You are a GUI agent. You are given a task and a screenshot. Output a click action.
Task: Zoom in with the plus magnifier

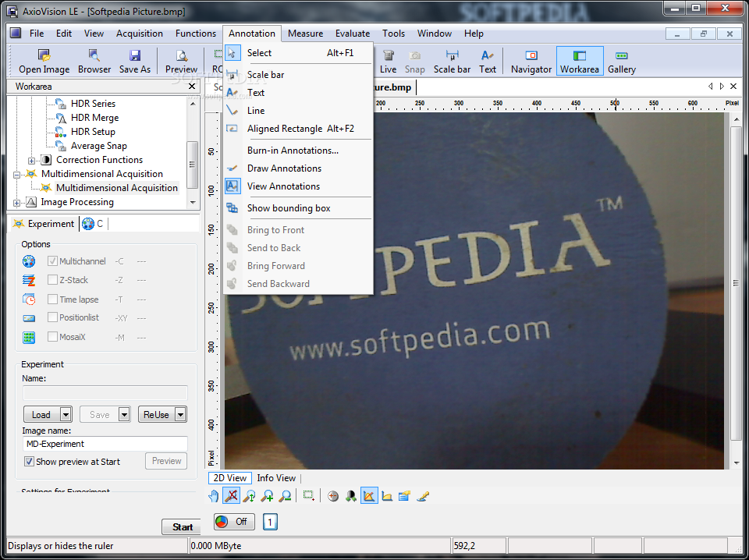(267, 496)
